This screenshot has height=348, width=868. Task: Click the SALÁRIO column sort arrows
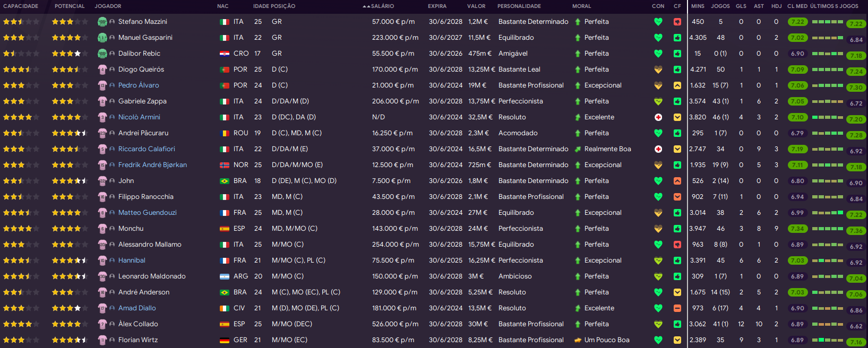[366, 6]
